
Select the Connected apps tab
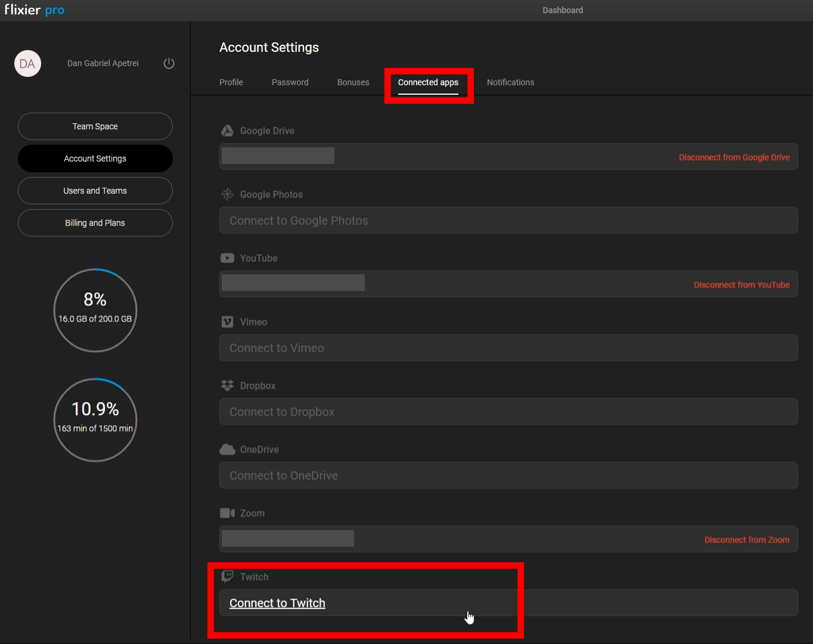[x=428, y=82]
